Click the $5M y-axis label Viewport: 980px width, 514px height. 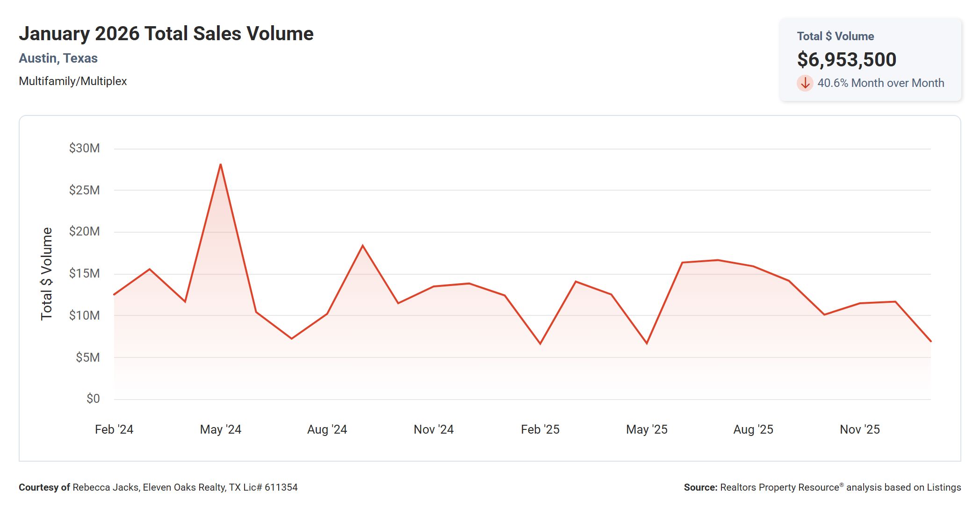[x=87, y=357]
